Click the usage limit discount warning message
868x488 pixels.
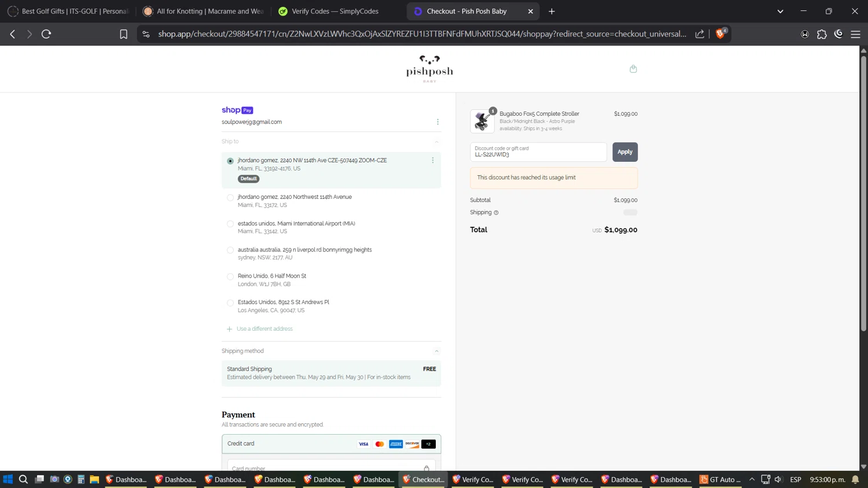pyautogui.click(x=554, y=178)
